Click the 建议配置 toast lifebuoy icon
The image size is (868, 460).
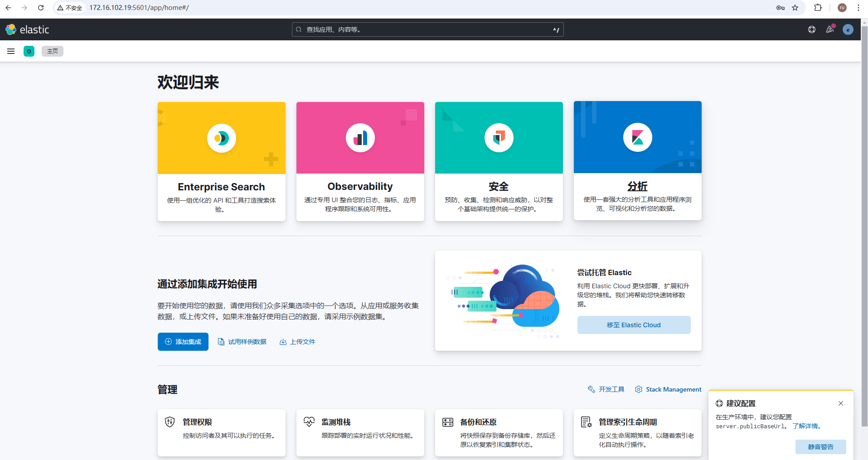coord(719,403)
